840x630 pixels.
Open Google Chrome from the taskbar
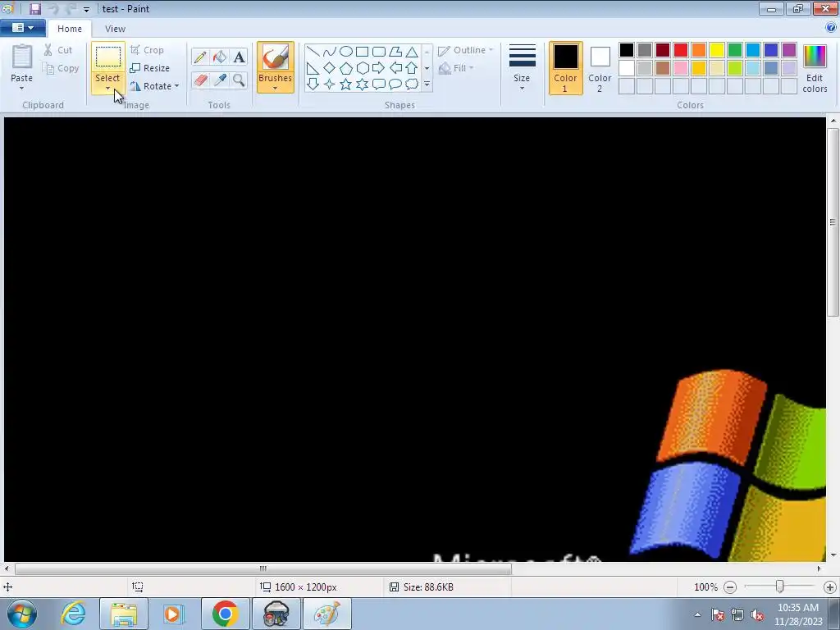point(225,614)
